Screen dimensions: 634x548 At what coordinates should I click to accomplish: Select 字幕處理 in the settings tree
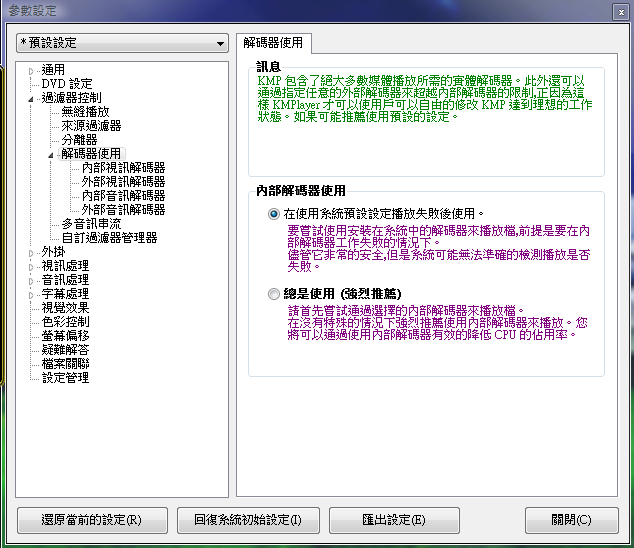point(65,294)
